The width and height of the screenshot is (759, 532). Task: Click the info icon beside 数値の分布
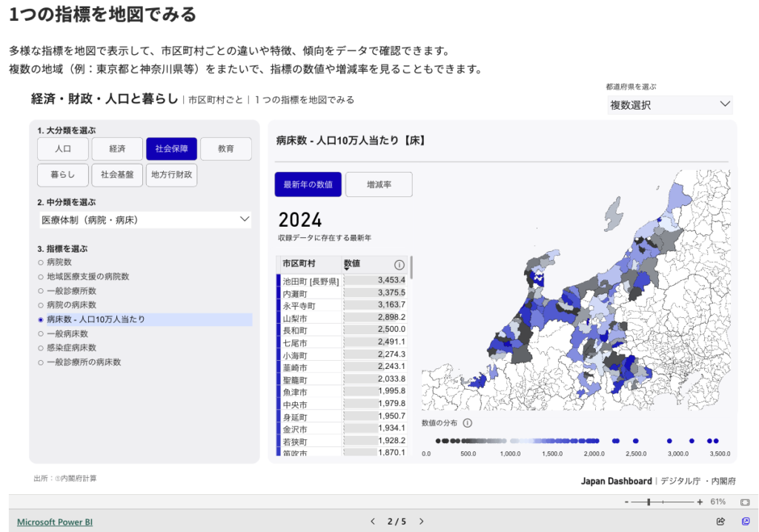(x=467, y=423)
